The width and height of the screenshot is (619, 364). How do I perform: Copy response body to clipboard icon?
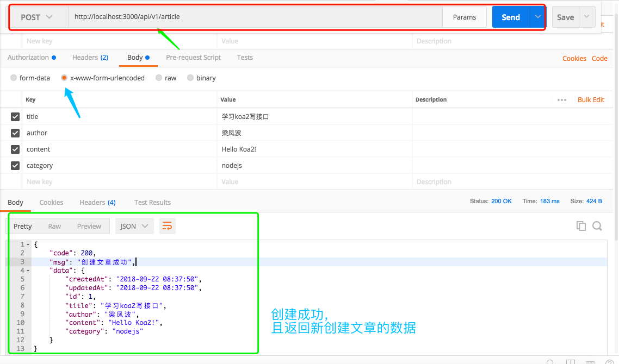[x=581, y=226]
